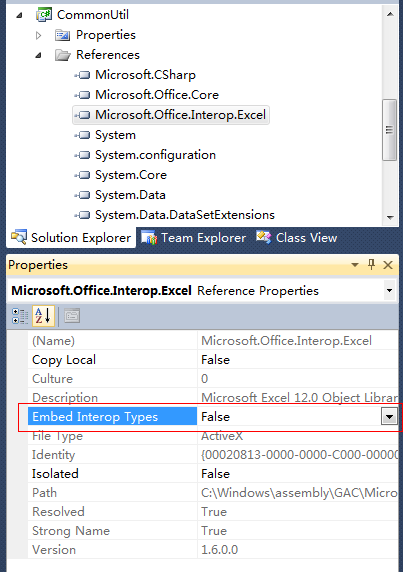The image size is (403, 572).
Task: Select the System.Data.DataSetExtensions reference
Action: click(174, 215)
